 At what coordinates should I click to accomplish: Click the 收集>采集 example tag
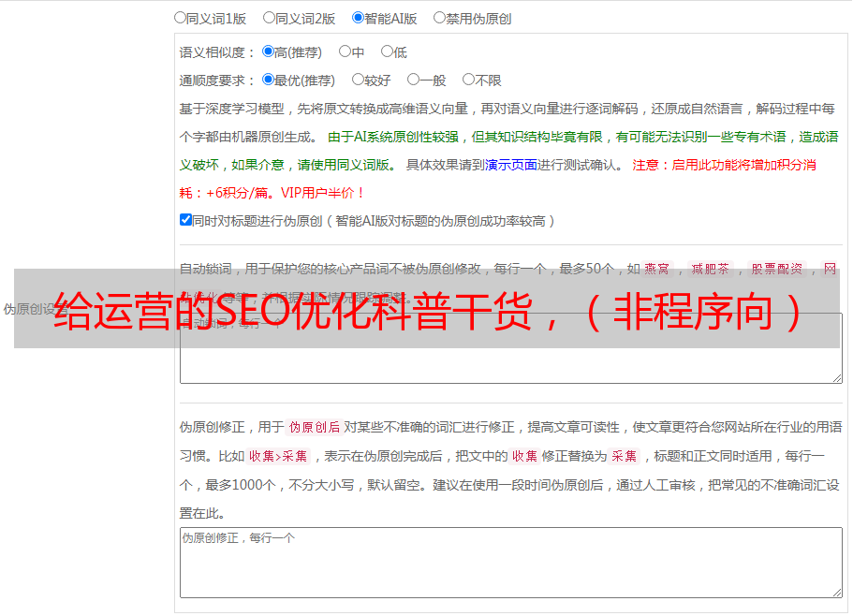pyautogui.click(x=278, y=456)
